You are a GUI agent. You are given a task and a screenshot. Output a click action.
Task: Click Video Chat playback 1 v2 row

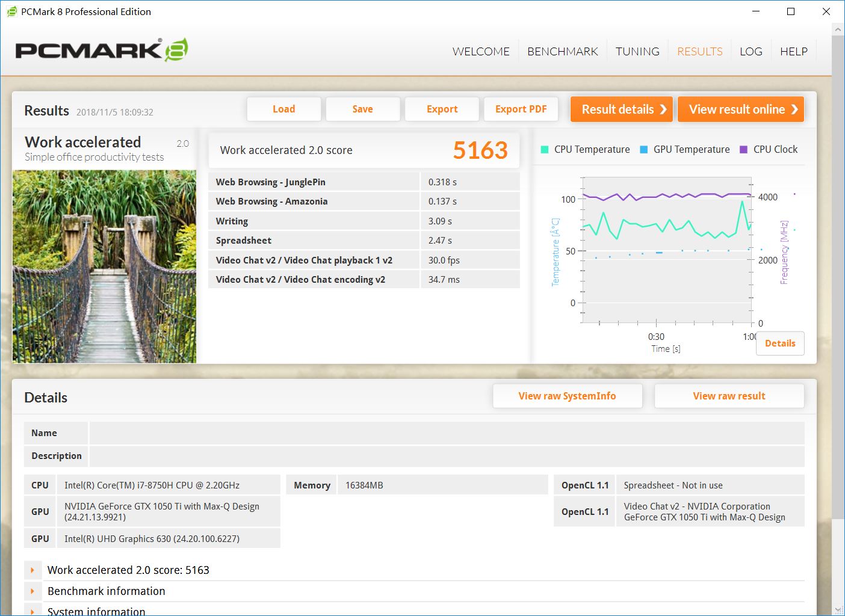tap(364, 260)
